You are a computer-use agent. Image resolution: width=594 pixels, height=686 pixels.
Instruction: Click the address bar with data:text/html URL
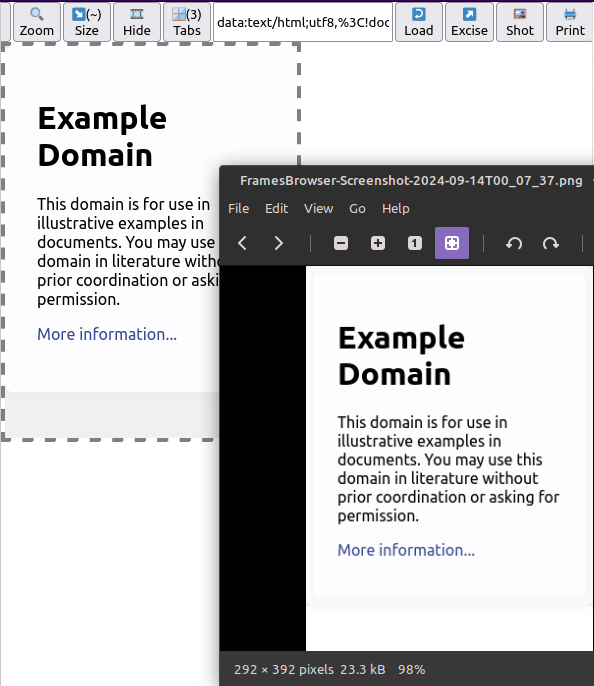(303, 22)
